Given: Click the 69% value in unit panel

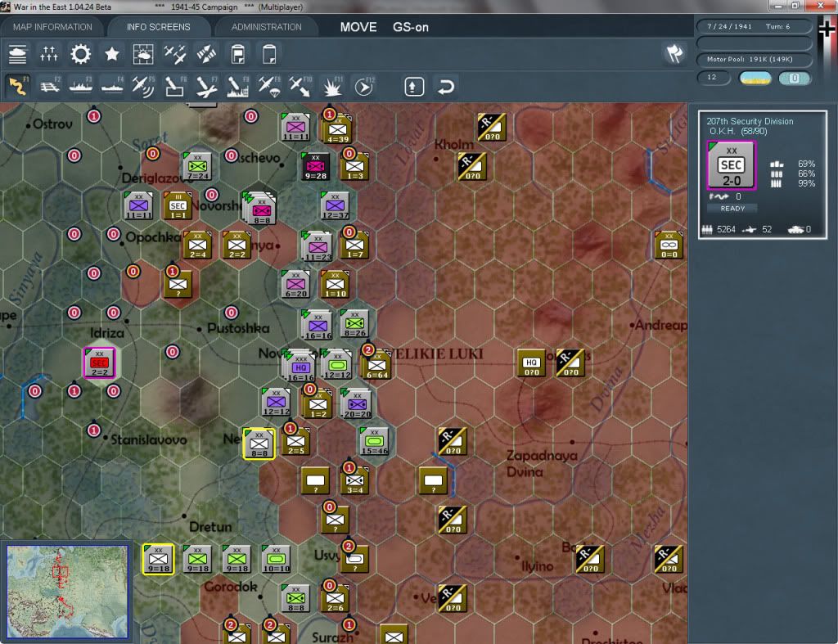Looking at the screenshot, I should (806, 164).
